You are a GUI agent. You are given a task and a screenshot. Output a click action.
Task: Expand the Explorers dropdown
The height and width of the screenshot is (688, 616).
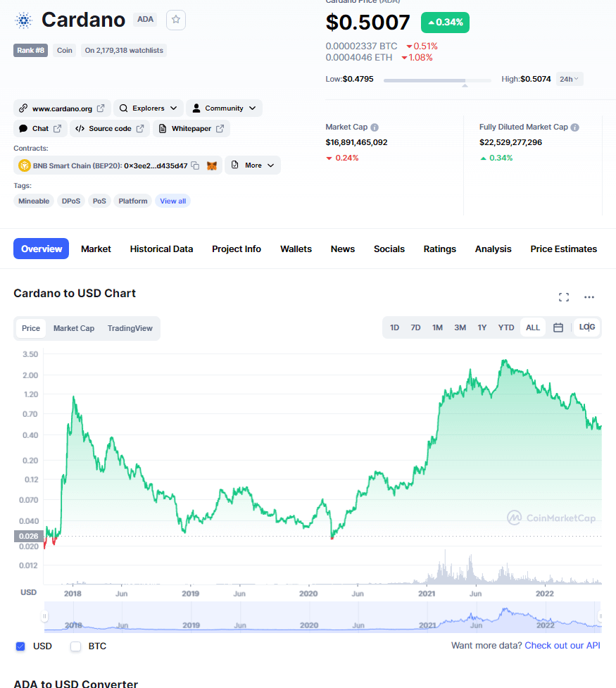149,108
